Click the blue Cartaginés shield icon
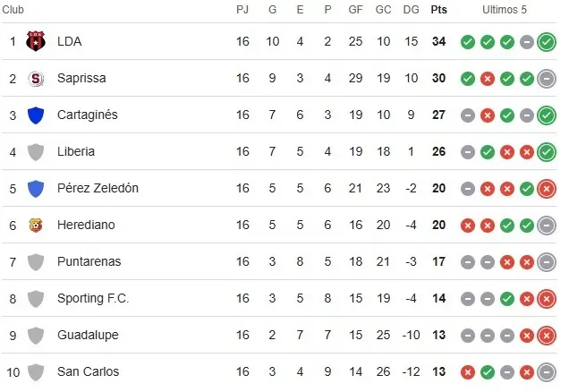The width and height of the screenshot is (569, 392). click(36, 115)
